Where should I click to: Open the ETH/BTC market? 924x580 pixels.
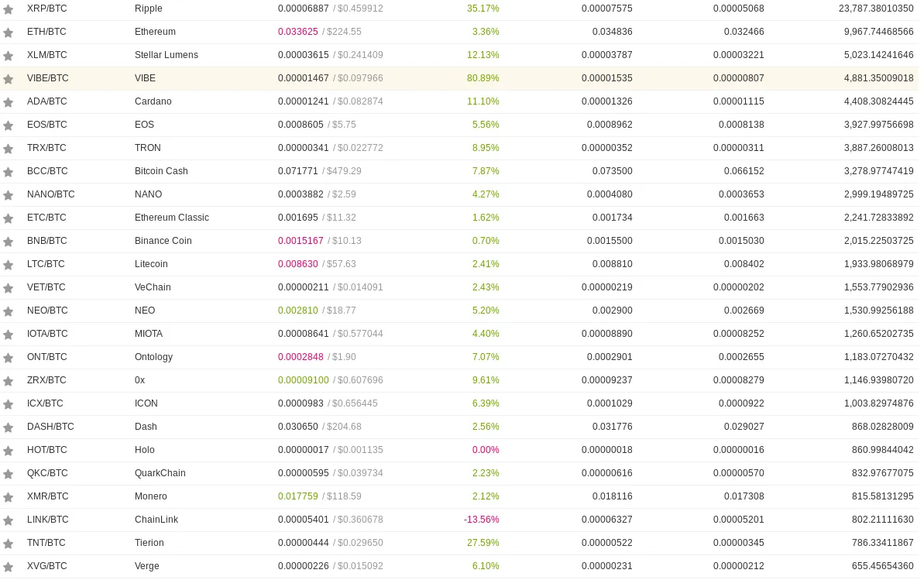tap(46, 32)
